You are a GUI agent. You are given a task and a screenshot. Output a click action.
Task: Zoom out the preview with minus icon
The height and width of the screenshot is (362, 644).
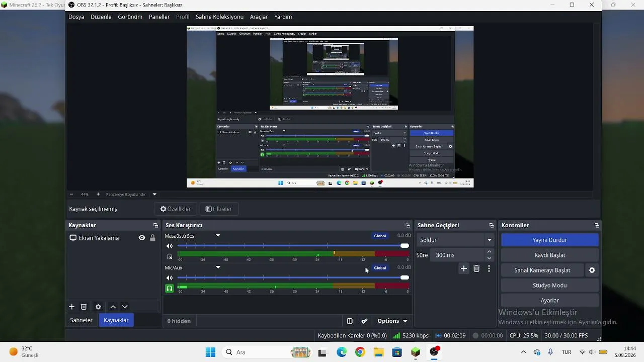click(x=71, y=194)
